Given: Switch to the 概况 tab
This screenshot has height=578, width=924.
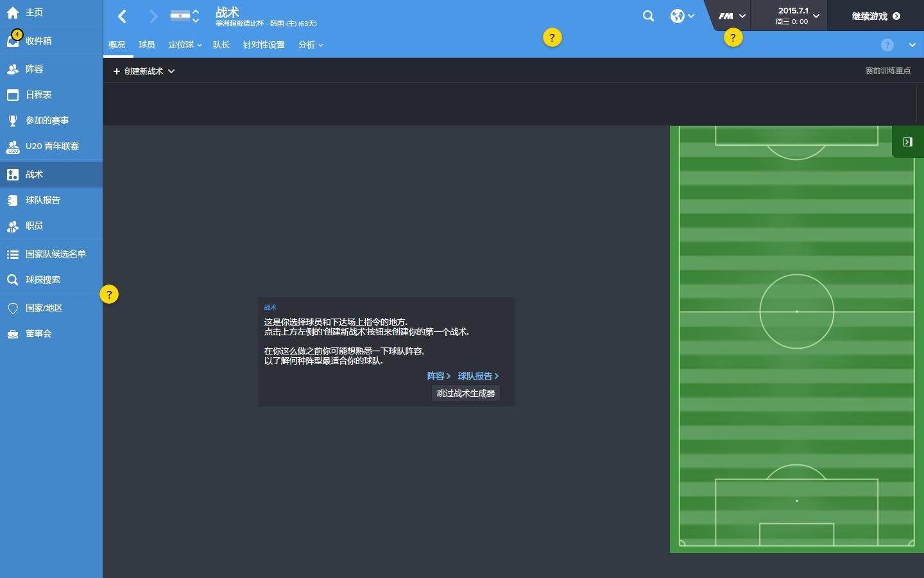Looking at the screenshot, I should coord(117,45).
